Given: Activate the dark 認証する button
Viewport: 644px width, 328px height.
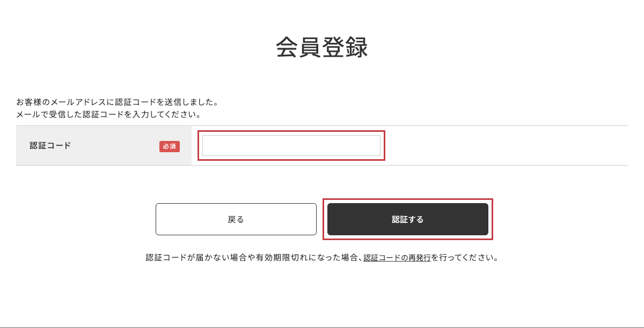Looking at the screenshot, I should 408,219.
